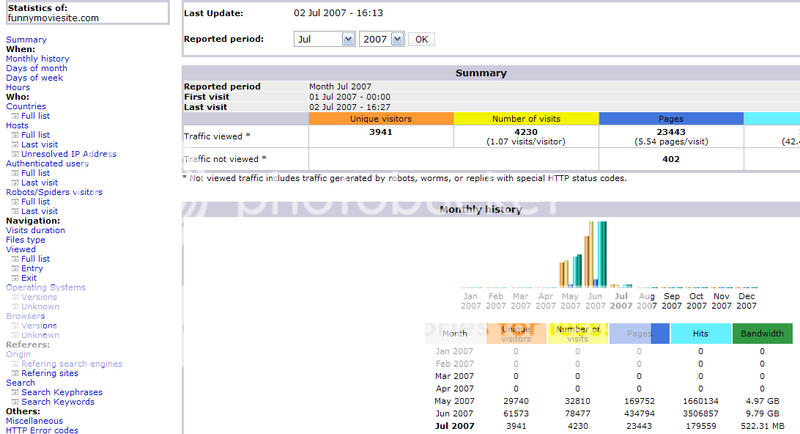Click the yellow Number of visits header in Summary

526,119
